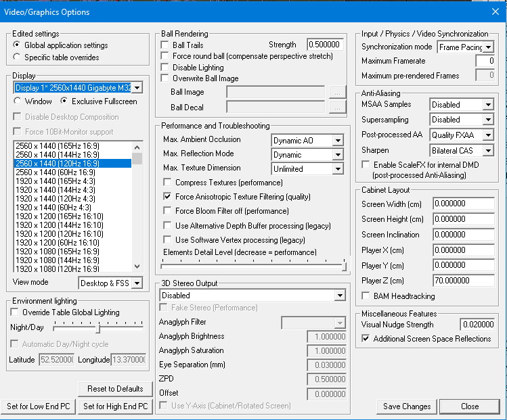Click Save Changes button
This screenshot has width=507, height=420.
point(407,406)
